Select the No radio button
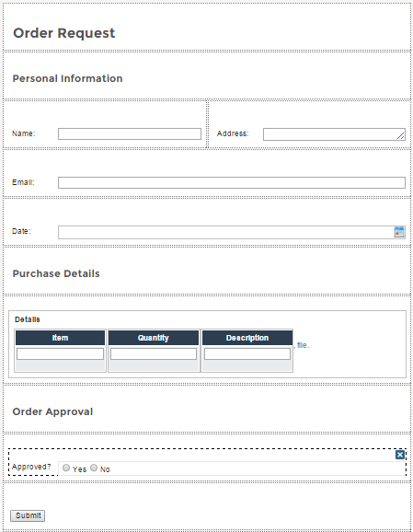Screen dimensions: 413x532 point(94,468)
